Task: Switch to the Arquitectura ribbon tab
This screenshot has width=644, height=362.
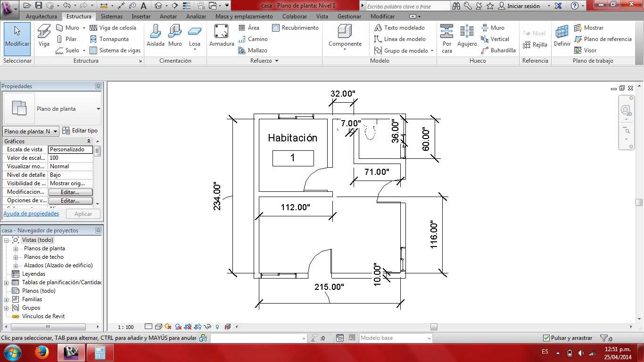Action: [41, 16]
